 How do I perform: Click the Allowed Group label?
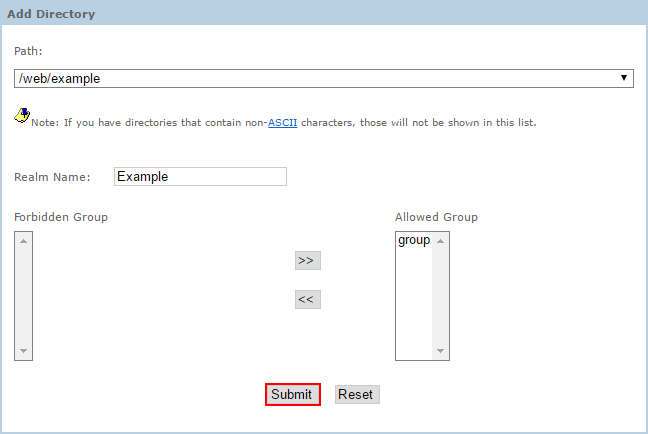click(436, 217)
